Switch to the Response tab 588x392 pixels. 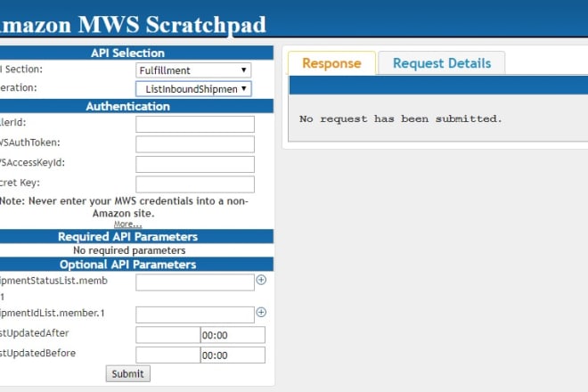[x=331, y=63]
